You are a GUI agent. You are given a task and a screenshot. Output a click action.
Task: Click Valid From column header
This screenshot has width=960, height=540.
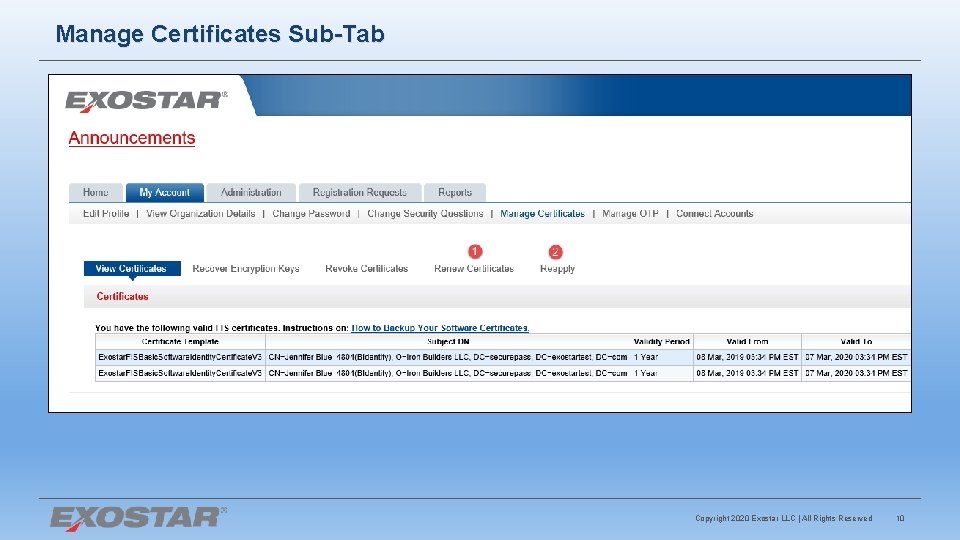coord(747,342)
